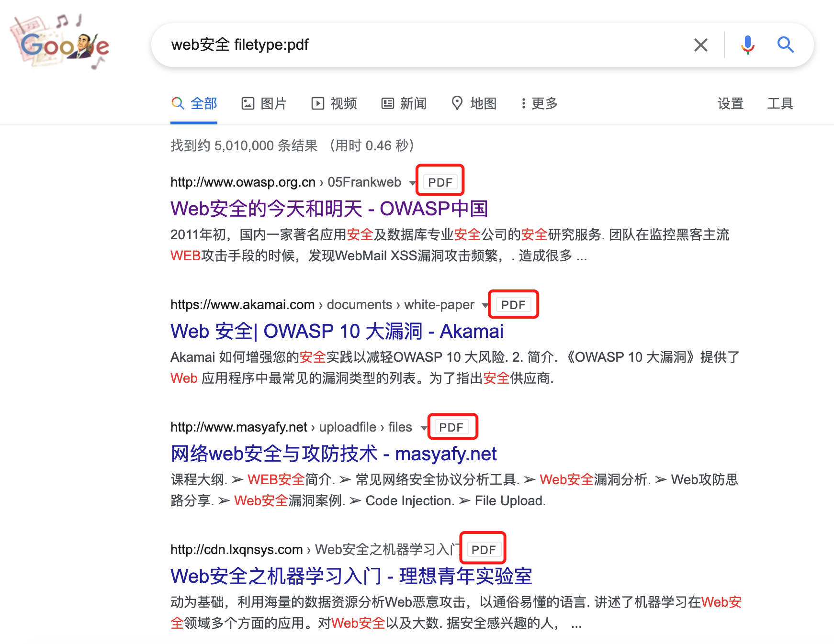This screenshot has height=644, width=834.
Task: Expand dropdown arrow beside masyafy.net URL
Action: point(423,428)
